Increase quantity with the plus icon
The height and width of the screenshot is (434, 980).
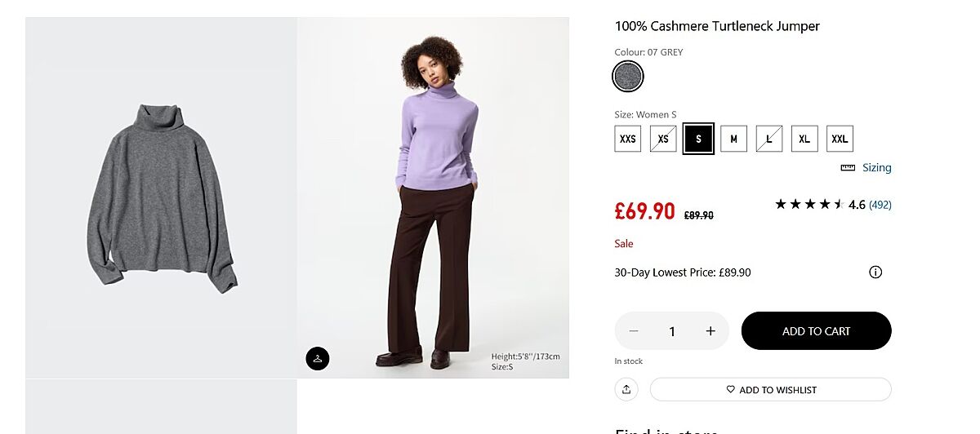(x=710, y=331)
